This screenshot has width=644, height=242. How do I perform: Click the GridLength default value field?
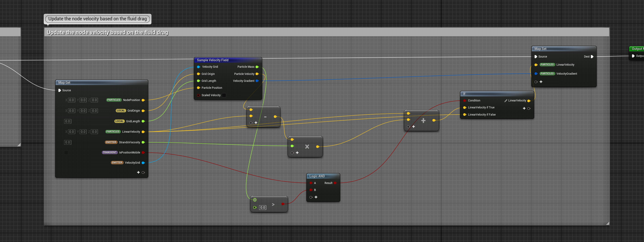[x=68, y=121]
